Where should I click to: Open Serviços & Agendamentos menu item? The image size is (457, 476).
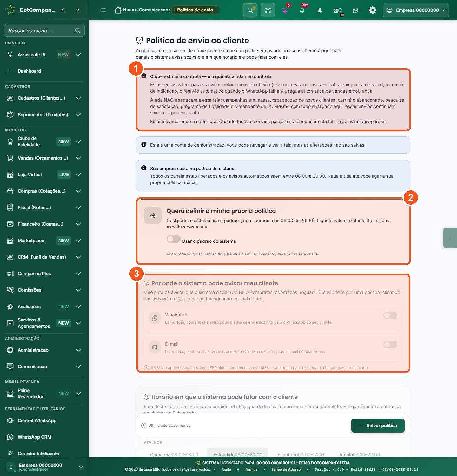(44, 323)
